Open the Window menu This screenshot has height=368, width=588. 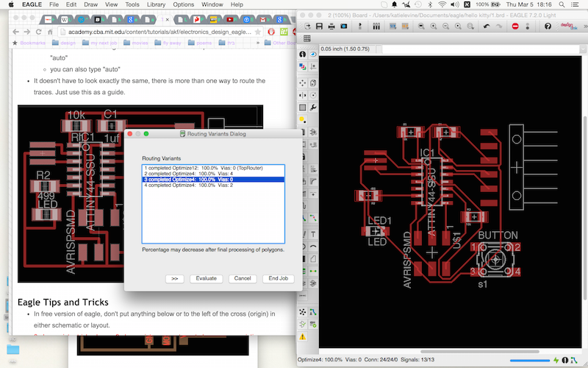tap(212, 4)
